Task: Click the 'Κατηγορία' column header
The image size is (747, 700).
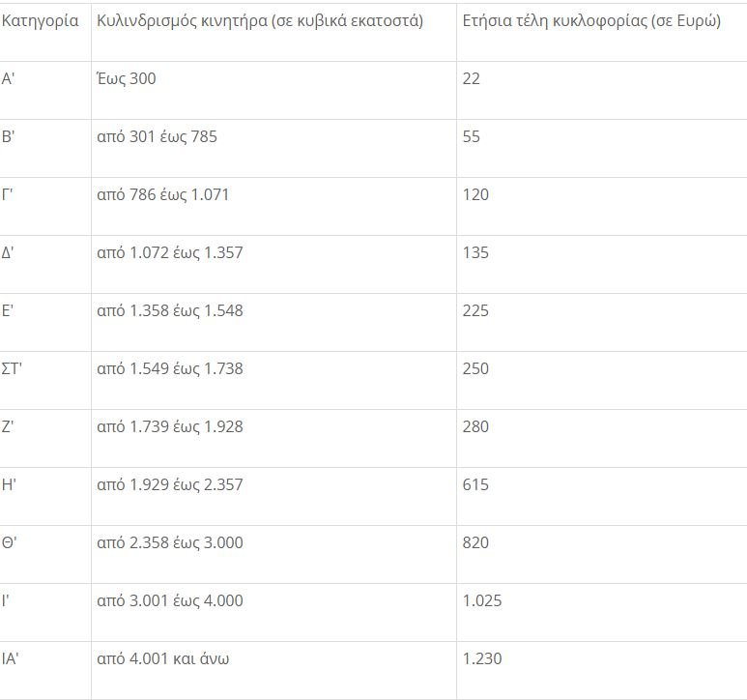Action: pyautogui.click(x=41, y=20)
